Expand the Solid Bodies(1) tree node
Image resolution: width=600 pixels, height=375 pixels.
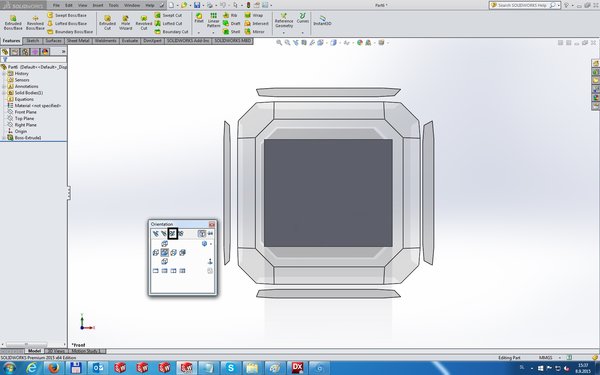click(4, 93)
